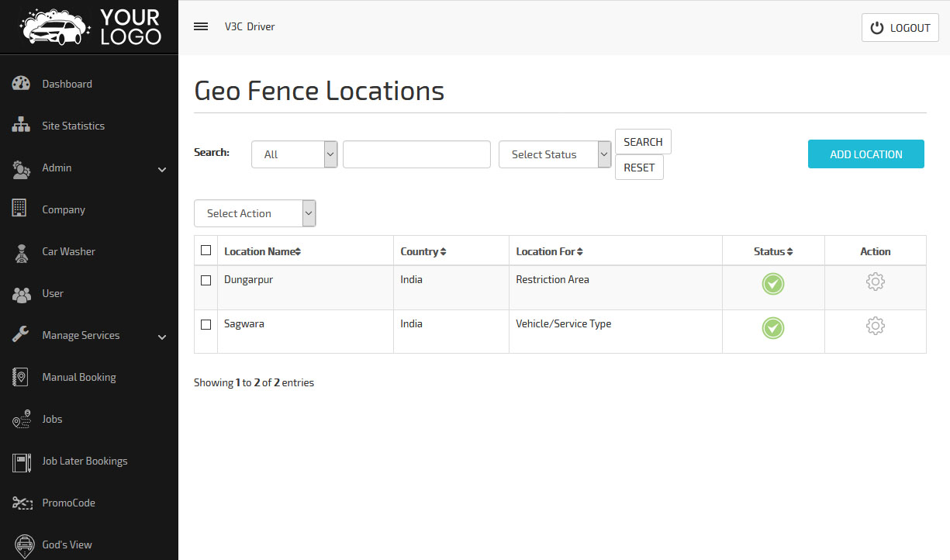Click the Site Statistics hierarchy icon

coord(21,126)
